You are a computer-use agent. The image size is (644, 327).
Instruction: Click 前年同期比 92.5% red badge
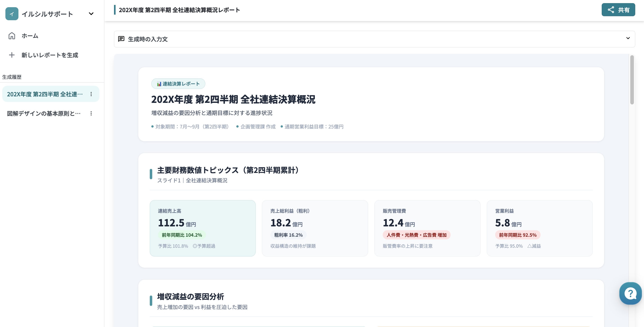[x=518, y=235]
